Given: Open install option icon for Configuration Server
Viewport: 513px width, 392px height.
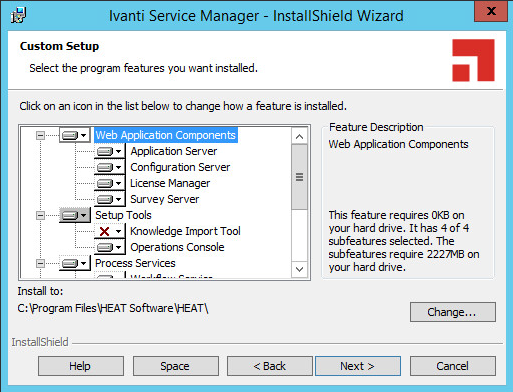Looking at the screenshot, I should click(x=109, y=167).
